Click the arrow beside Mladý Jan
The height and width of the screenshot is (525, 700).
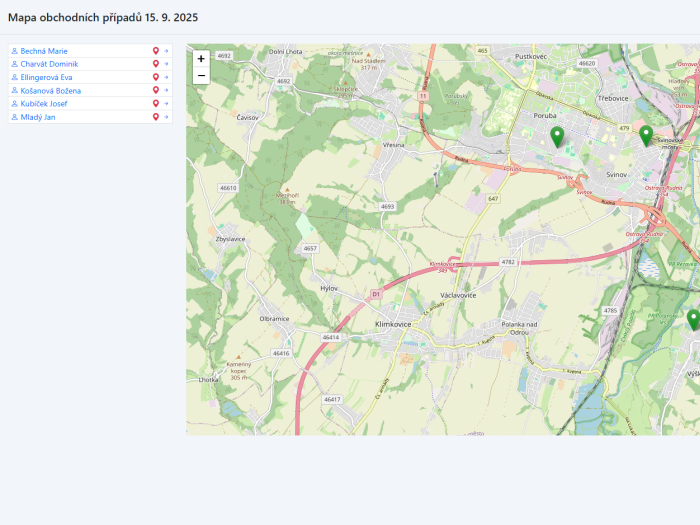click(x=167, y=117)
